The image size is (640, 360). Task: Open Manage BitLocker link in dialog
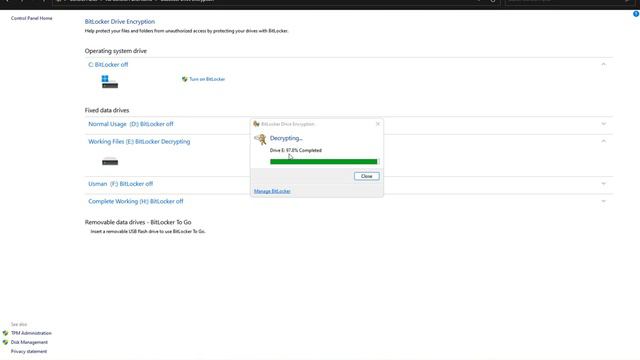(272, 191)
